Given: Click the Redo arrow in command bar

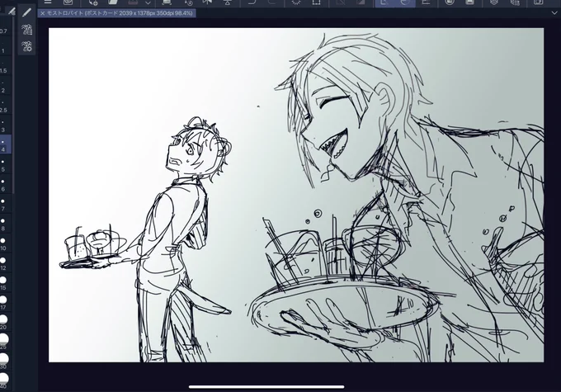Looking at the screenshot, I should click(272, 2).
